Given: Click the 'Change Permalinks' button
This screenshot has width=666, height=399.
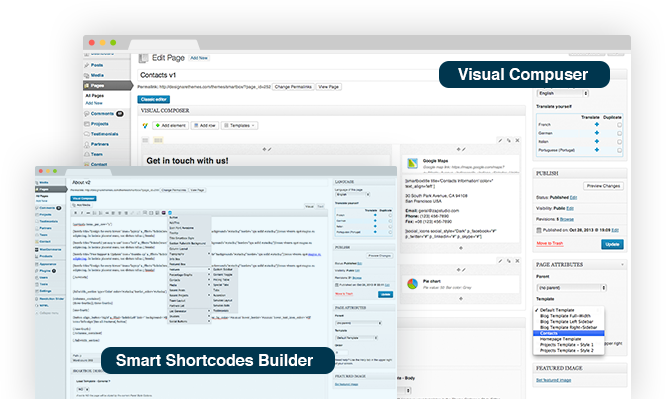Looking at the screenshot, I should pos(293,87).
